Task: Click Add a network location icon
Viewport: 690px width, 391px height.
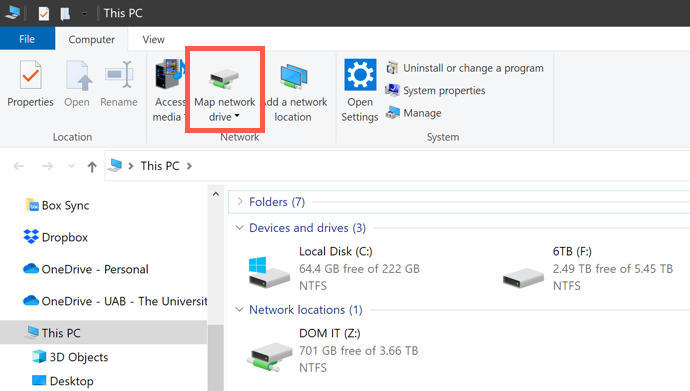Action: click(294, 76)
